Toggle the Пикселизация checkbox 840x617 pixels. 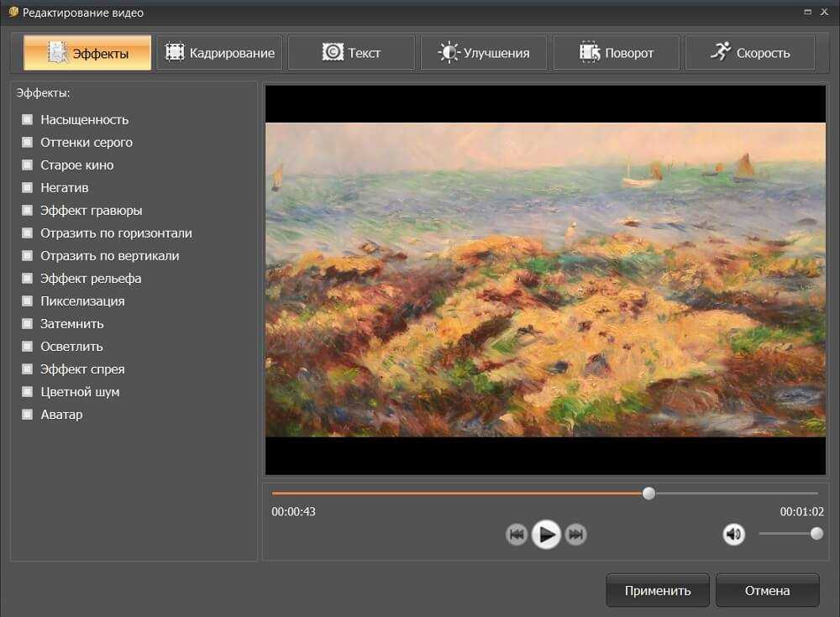(28, 301)
